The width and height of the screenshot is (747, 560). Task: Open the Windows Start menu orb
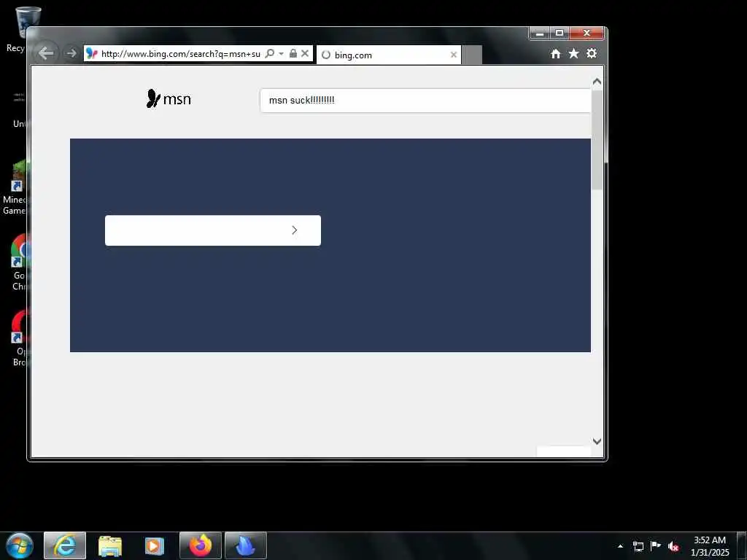pyautogui.click(x=20, y=545)
